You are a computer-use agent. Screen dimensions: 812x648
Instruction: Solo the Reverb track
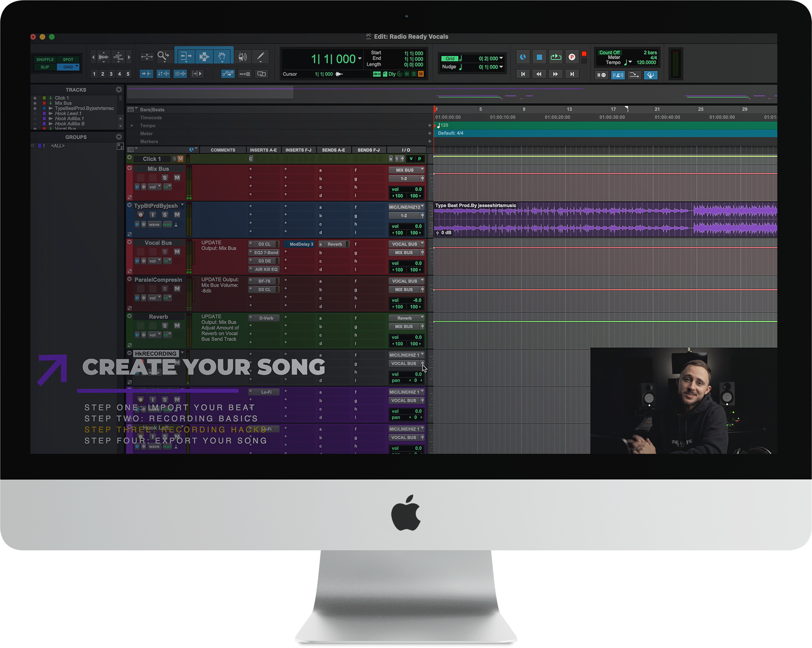coord(165,326)
